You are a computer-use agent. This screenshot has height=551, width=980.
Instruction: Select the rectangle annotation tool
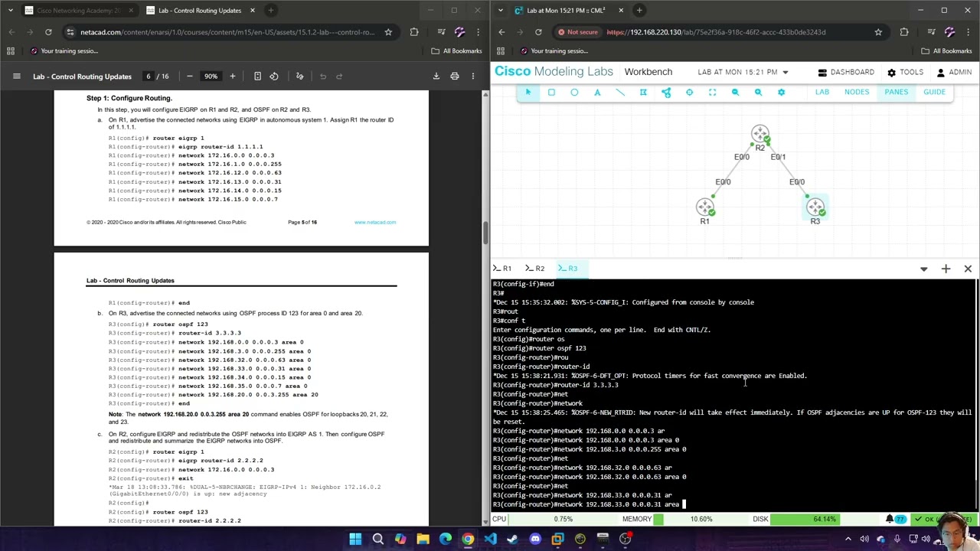[x=551, y=92]
